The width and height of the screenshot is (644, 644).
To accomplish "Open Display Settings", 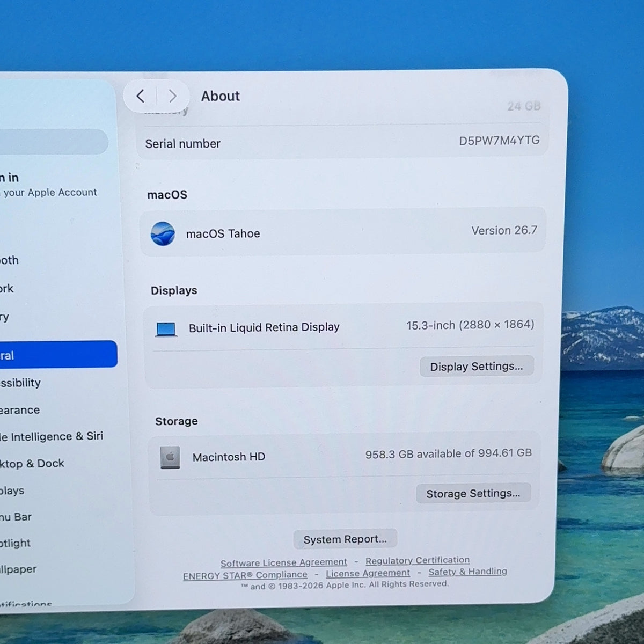I will (x=477, y=366).
